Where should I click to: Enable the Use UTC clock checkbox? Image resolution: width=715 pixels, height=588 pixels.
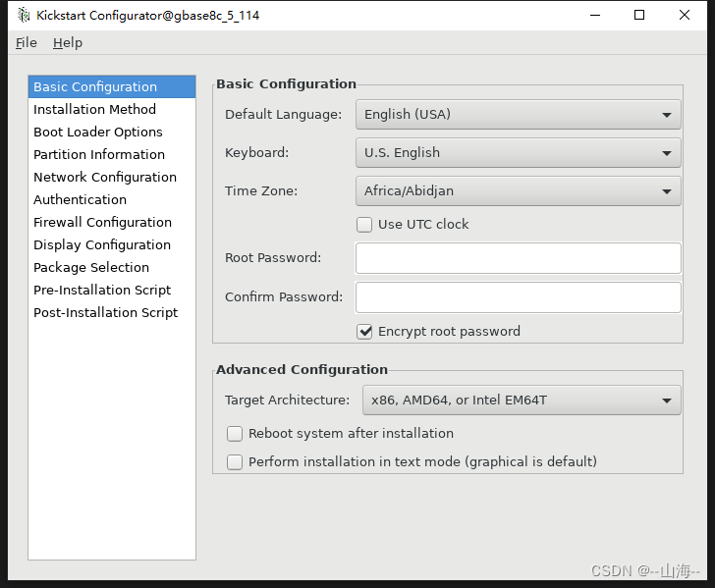tap(364, 225)
